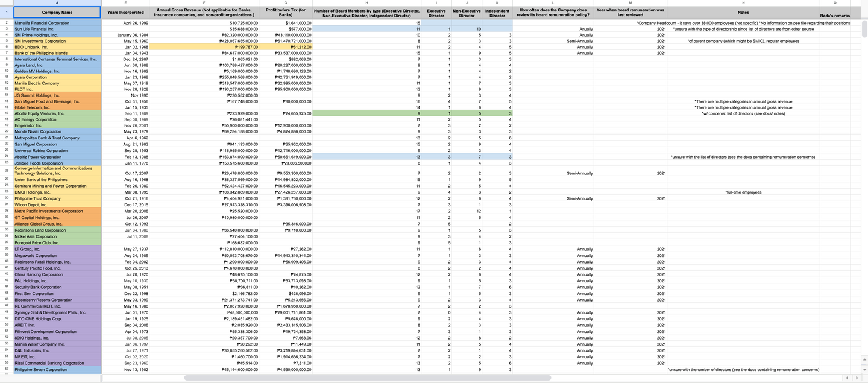Click the Company Headcount note cell
The image size is (868, 383).
[743, 23]
